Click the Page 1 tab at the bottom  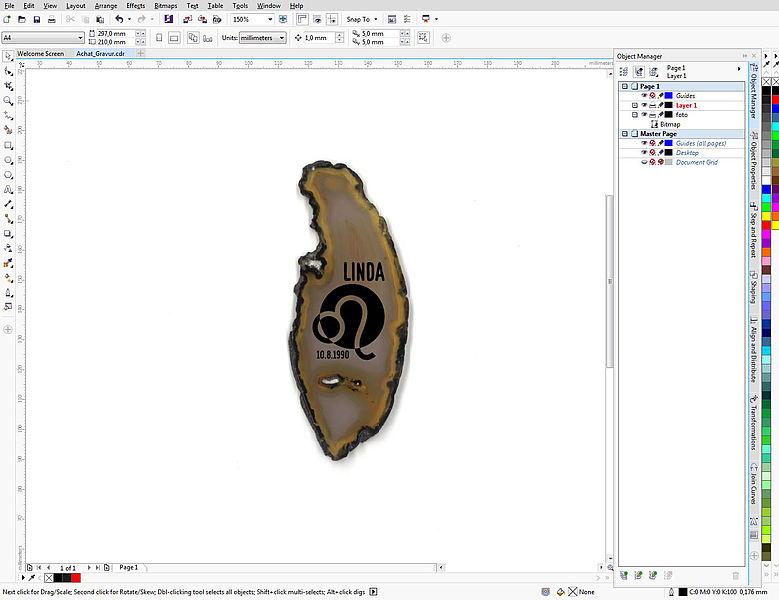click(129, 567)
